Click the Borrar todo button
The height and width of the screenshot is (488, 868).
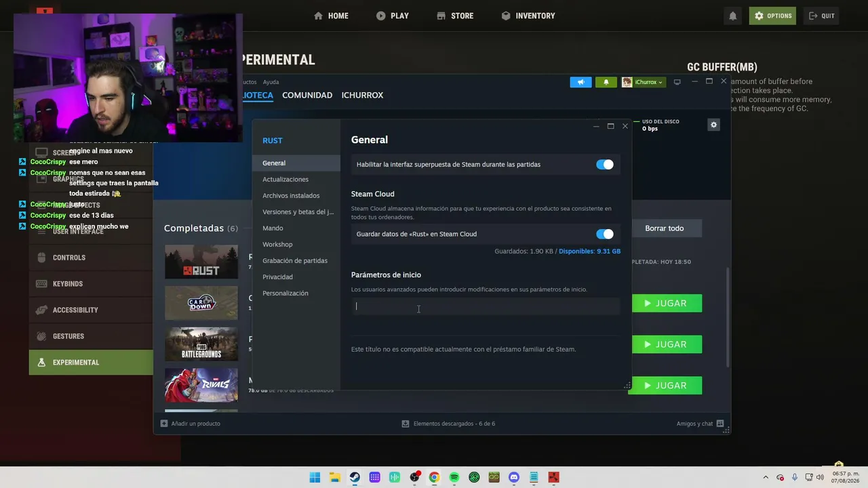tap(665, 228)
